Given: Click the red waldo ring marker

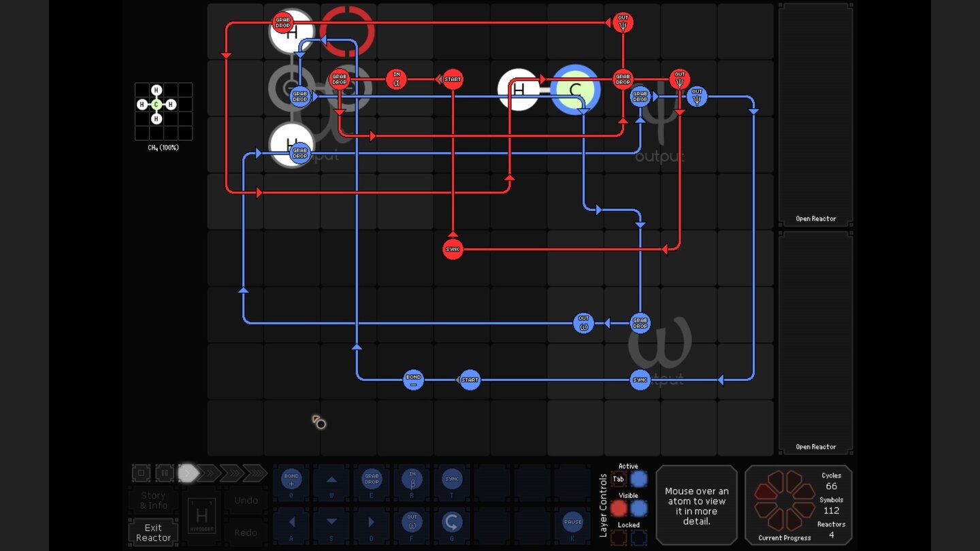Looking at the screenshot, I should pyautogui.click(x=347, y=31).
